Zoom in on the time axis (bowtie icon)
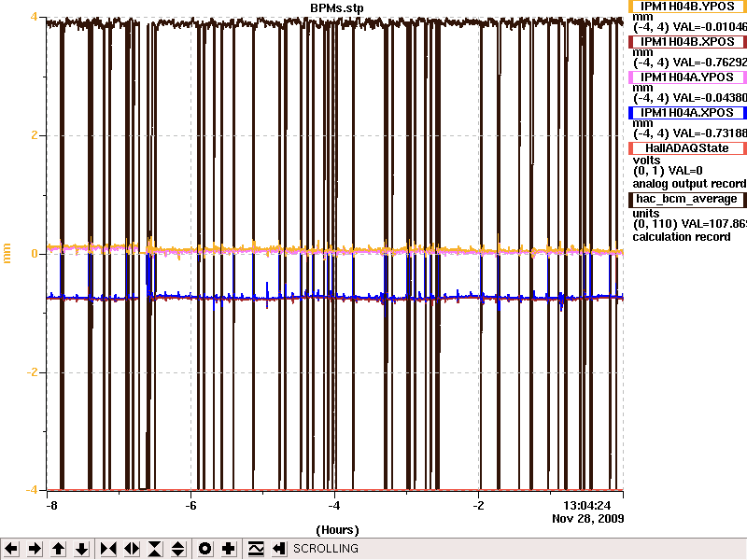Image resolution: width=747 pixels, height=560 pixels. 108,549
